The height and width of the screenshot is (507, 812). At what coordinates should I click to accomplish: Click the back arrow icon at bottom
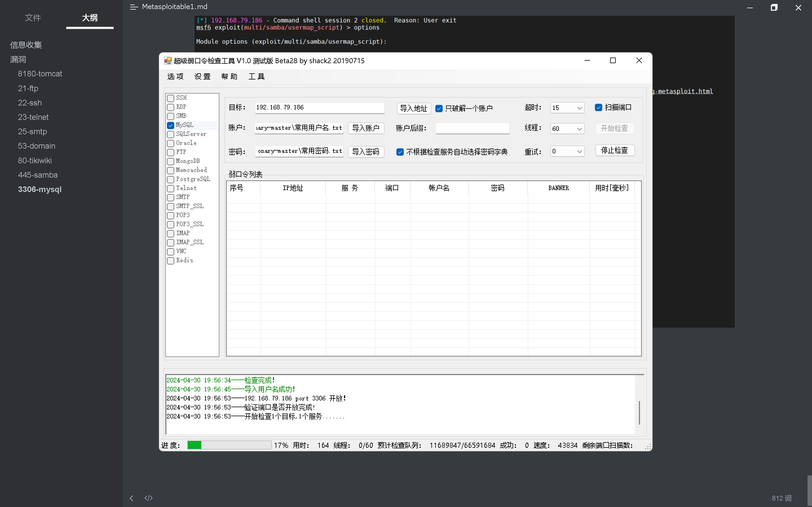coord(131,498)
